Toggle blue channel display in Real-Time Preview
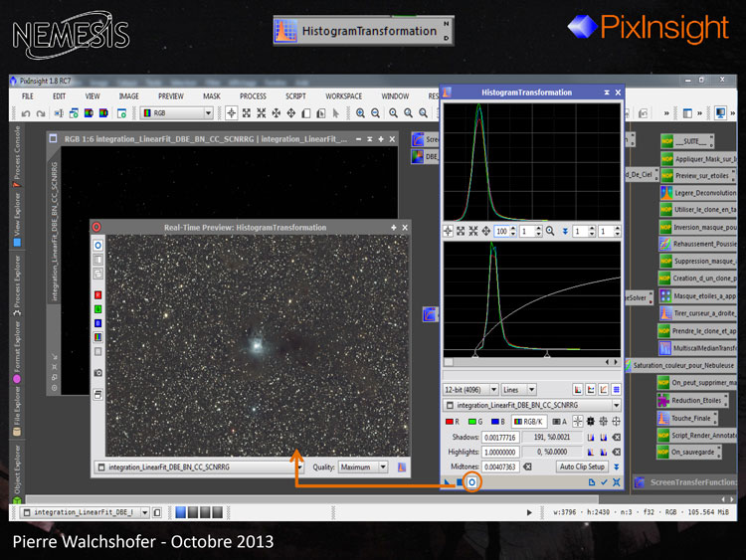 [98, 323]
